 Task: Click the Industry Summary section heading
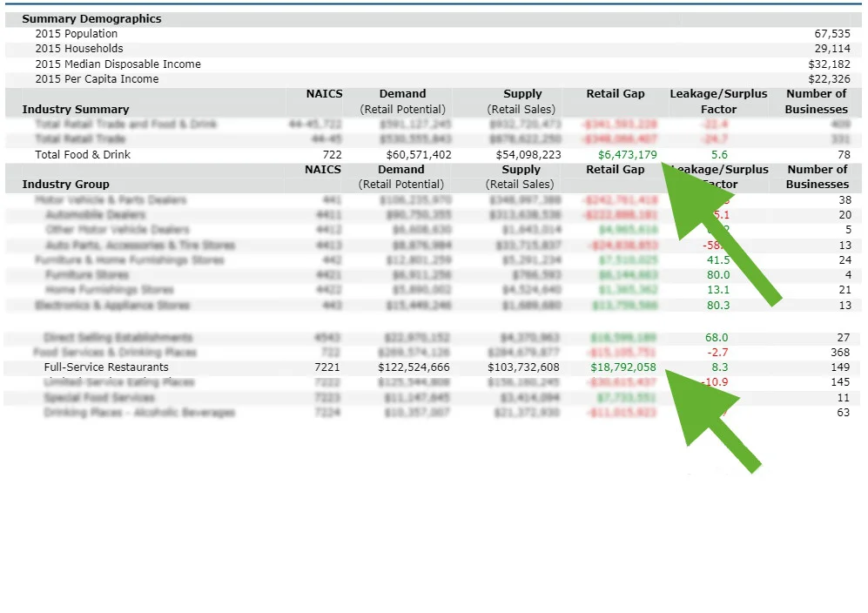[75, 110]
